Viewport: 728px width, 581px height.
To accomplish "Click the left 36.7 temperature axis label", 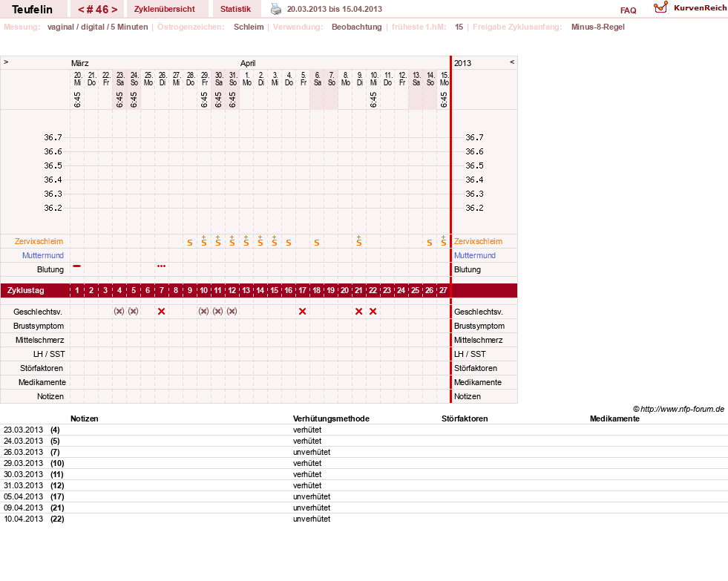I will pyautogui.click(x=53, y=137).
